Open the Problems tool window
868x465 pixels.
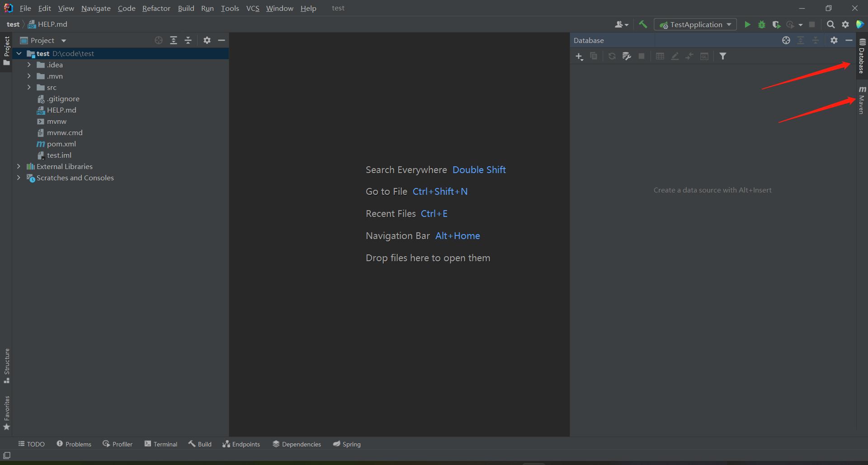pyautogui.click(x=74, y=444)
